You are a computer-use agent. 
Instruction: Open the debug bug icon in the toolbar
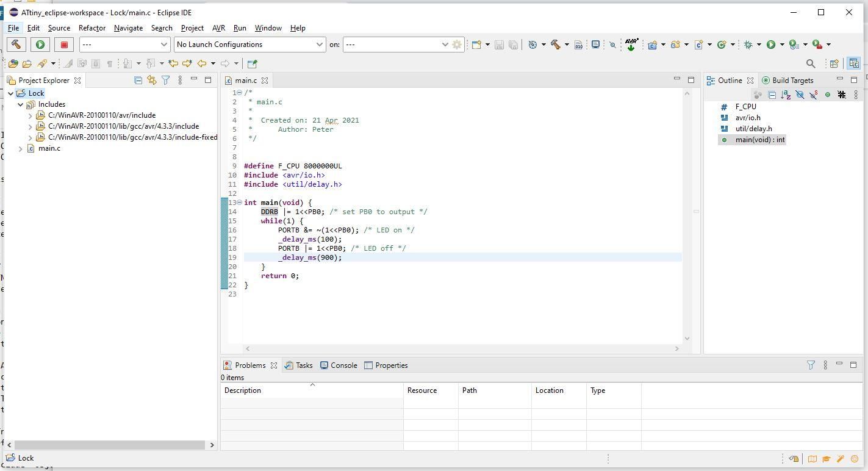tap(748, 44)
